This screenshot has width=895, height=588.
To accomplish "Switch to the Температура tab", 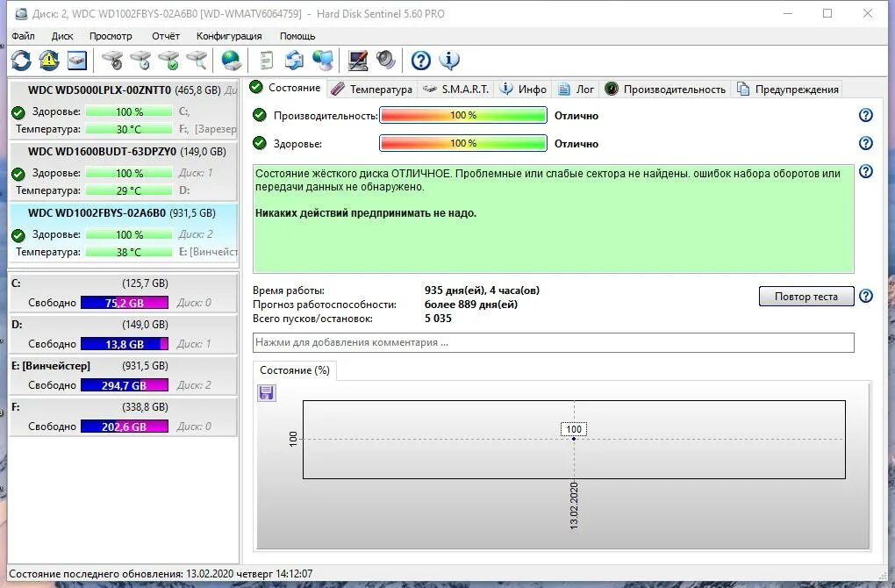I will click(x=371, y=89).
